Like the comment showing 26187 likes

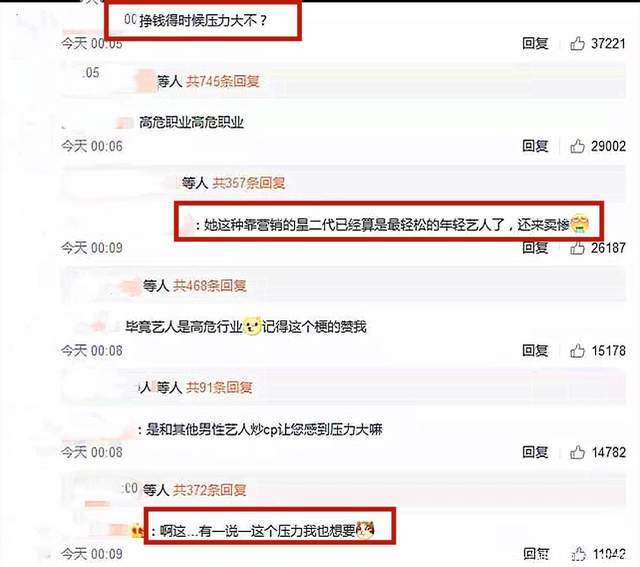577,248
